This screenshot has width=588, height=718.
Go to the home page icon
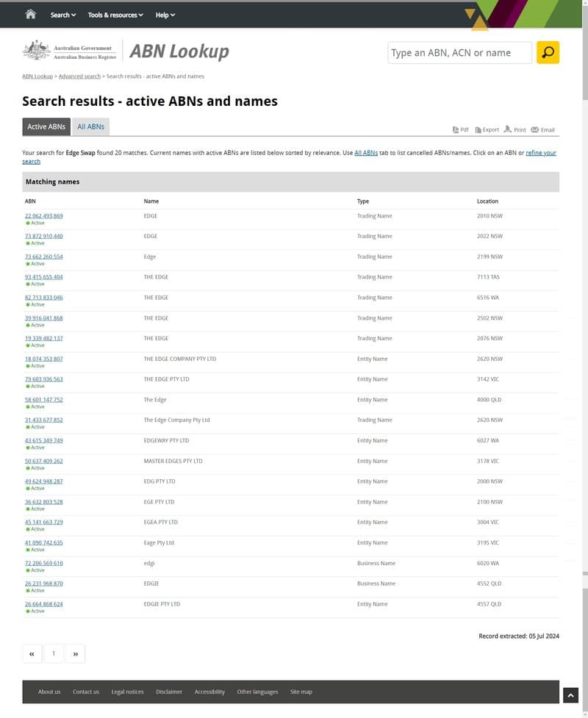click(x=31, y=14)
